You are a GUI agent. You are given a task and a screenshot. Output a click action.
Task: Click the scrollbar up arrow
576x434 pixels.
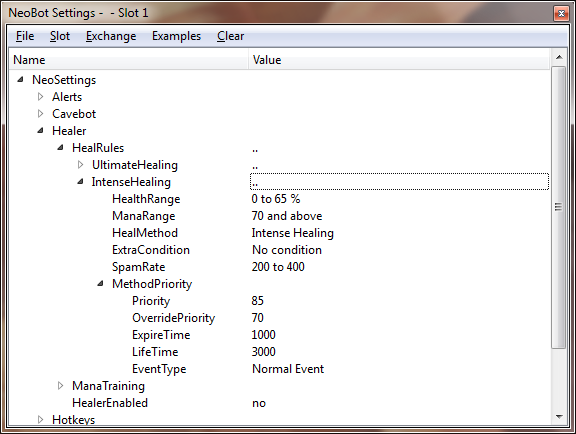coord(559,57)
